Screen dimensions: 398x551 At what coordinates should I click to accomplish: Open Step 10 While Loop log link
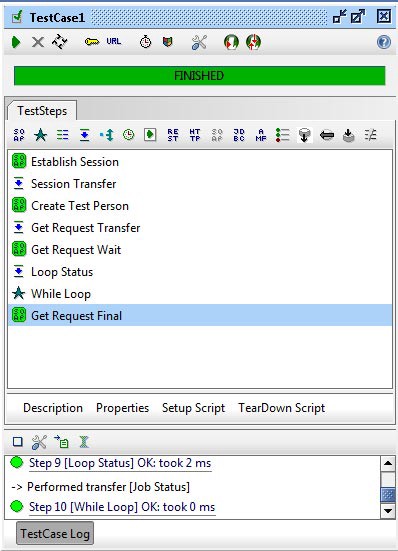pos(122,507)
